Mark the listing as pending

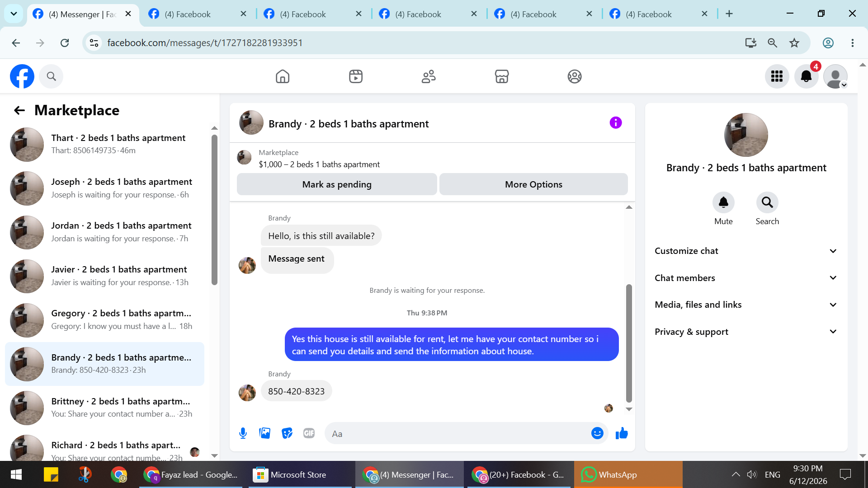[x=337, y=184]
